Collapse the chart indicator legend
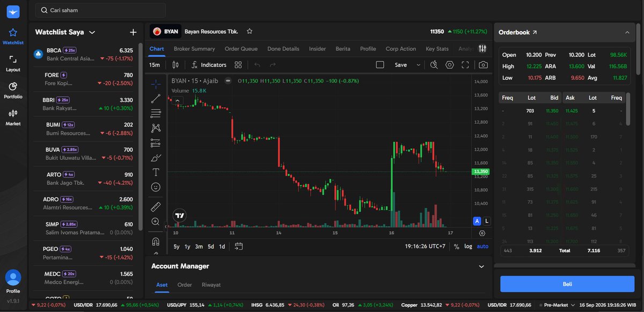 [179, 100]
